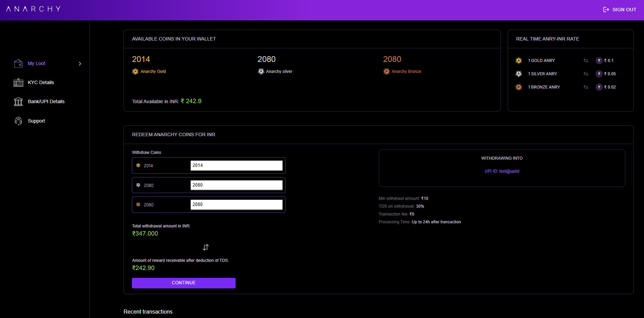
Task: Open KYC Details from the sidebar
Action: tap(41, 82)
